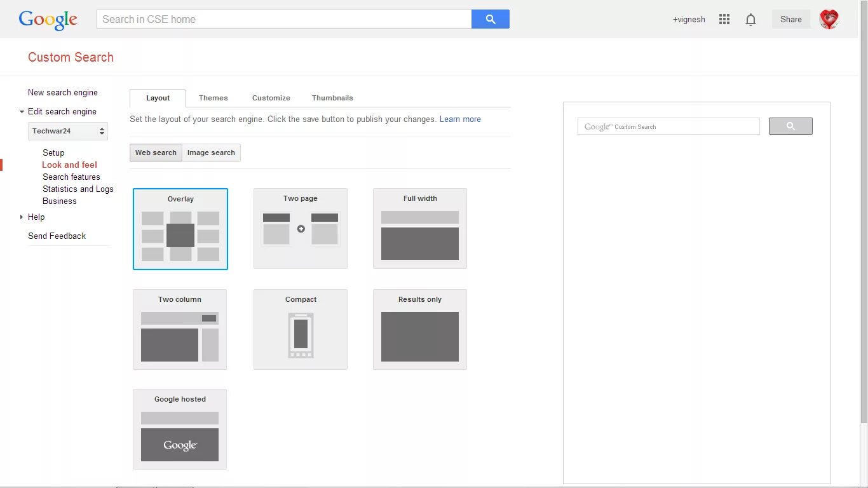
Task: Open the Setup page
Action: click(x=53, y=152)
